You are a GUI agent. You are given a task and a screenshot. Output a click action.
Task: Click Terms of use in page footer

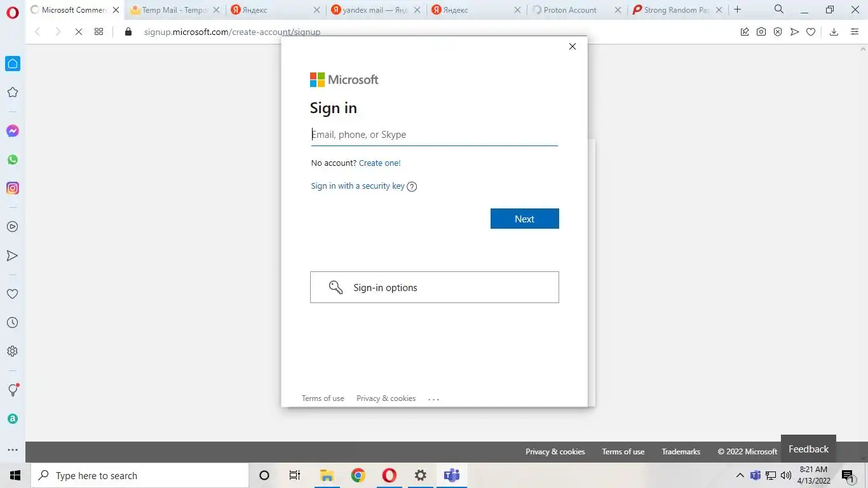click(623, 452)
